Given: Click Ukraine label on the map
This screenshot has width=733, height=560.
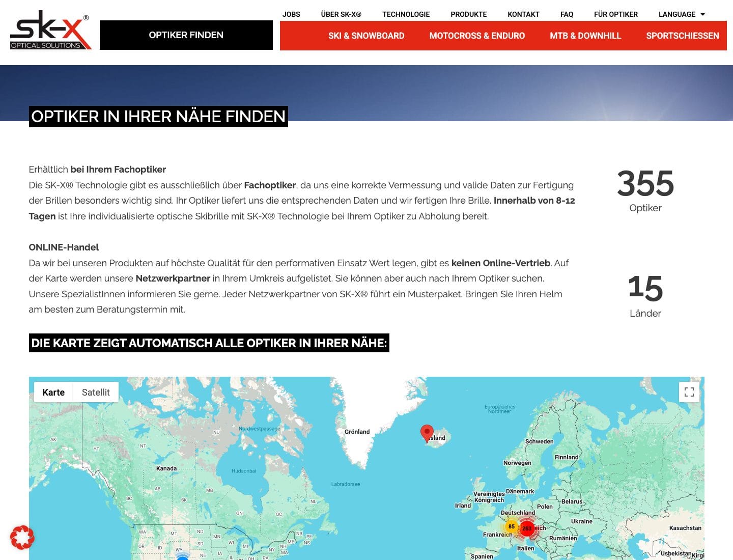Looking at the screenshot, I should pos(582,521).
